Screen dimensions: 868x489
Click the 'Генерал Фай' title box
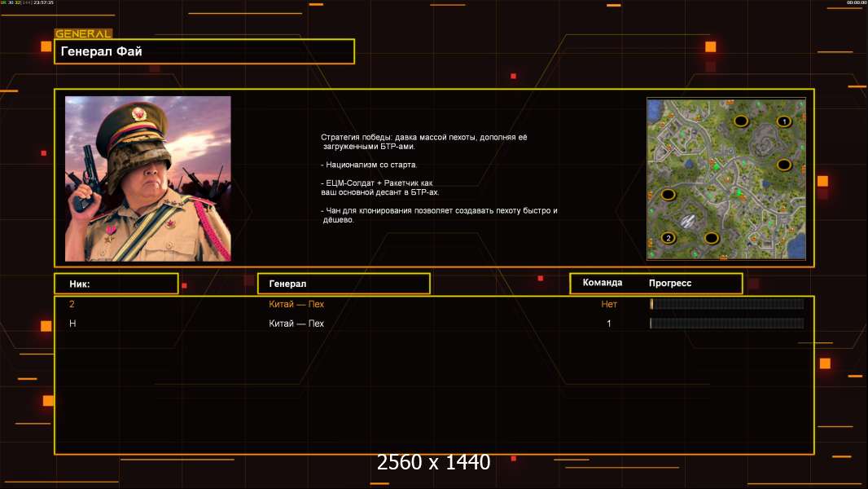(x=204, y=51)
